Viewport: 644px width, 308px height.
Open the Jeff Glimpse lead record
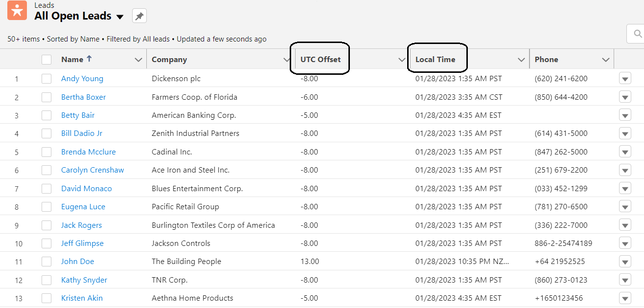(82, 243)
